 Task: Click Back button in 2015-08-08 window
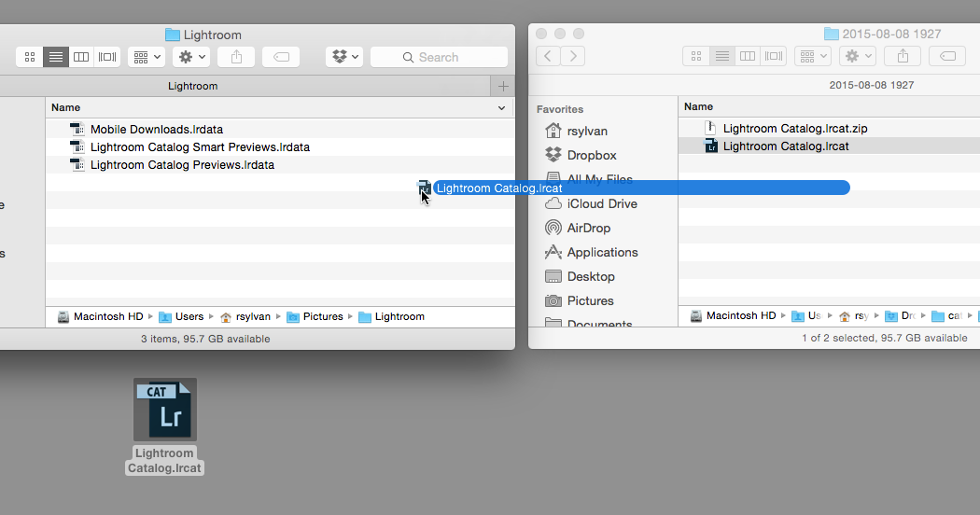(548, 56)
